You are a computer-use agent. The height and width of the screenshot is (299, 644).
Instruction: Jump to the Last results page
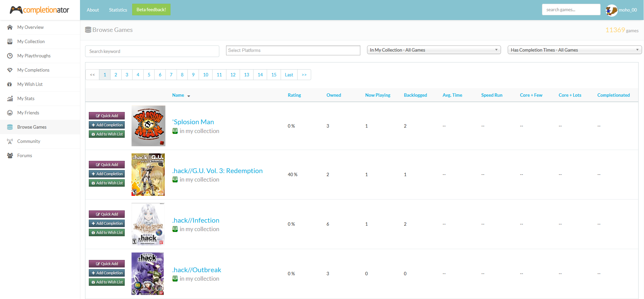289,75
